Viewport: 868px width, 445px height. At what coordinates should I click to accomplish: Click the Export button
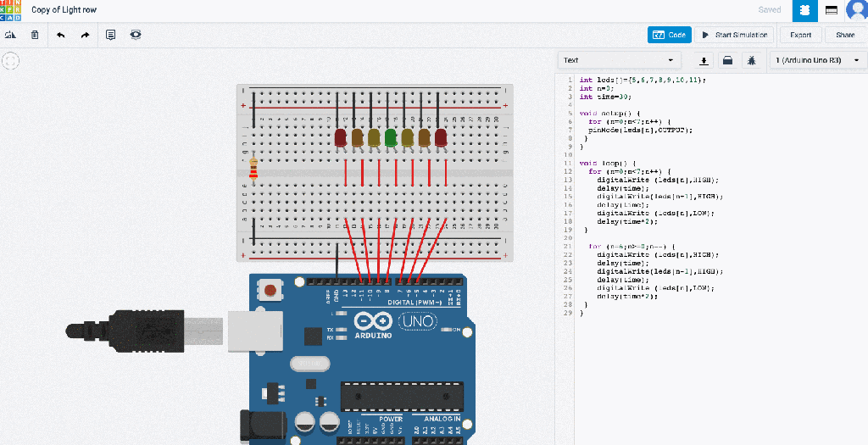(x=800, y=35)
